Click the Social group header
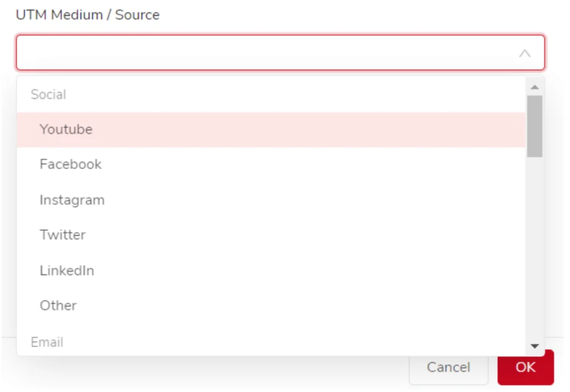 48,95
